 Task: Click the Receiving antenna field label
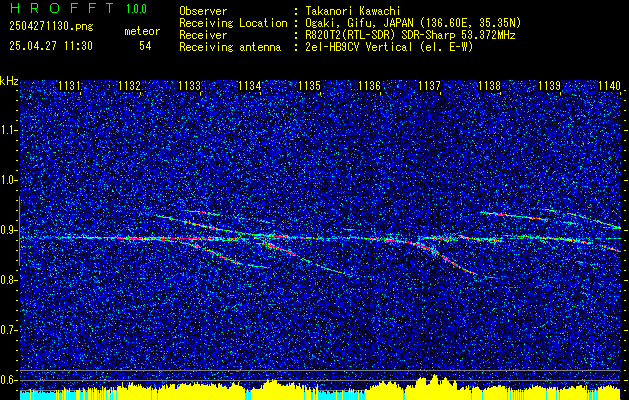(230, 47)
